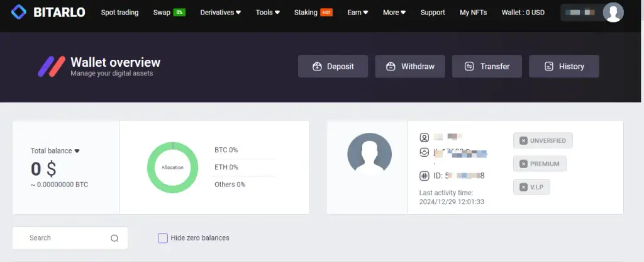Click the X icon on UNVERIFIED badge
Image resolution: width=644 pixels, height=262 pixels.
523,140
